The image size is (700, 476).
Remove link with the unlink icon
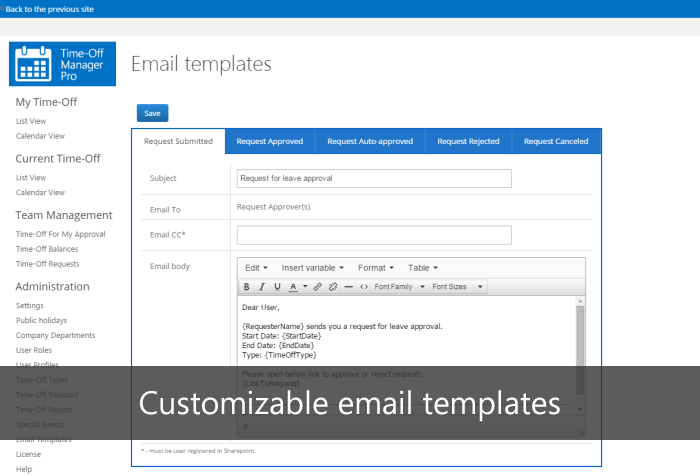(x=333, y=287)
